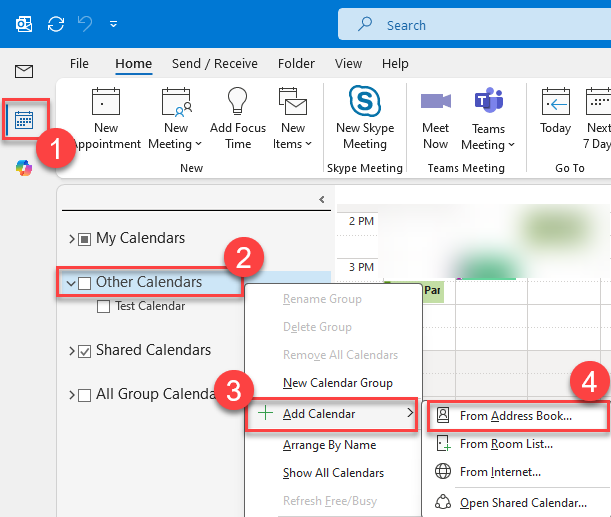Collapse the Other Calendars group chevron
The image size is (611, 517).
[70, 283]
